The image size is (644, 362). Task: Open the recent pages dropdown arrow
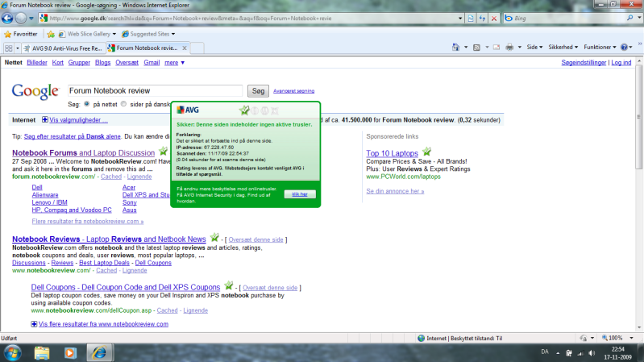31,19
